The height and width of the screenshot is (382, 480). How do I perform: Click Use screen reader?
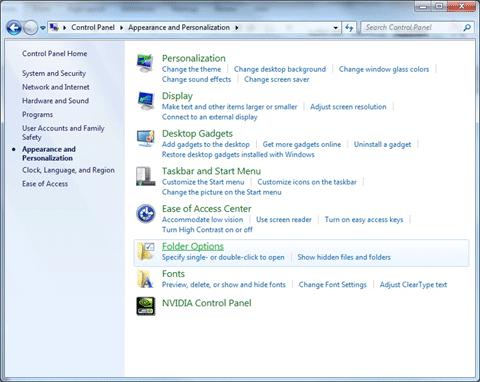click(x=284, y=220)
